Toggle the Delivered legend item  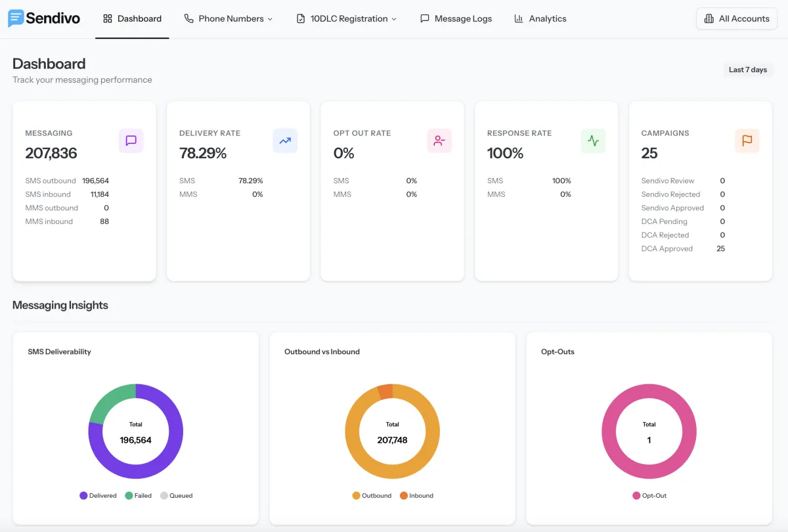coord(98,496)
